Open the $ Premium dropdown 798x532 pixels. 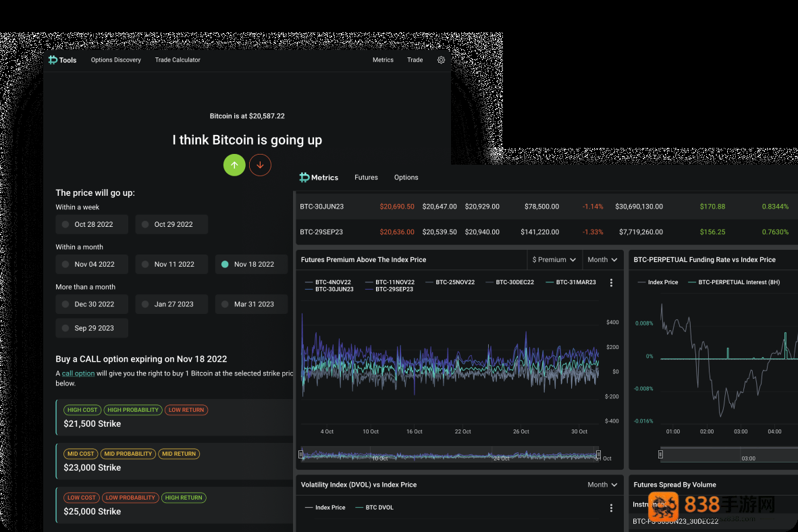click(554, 260)
